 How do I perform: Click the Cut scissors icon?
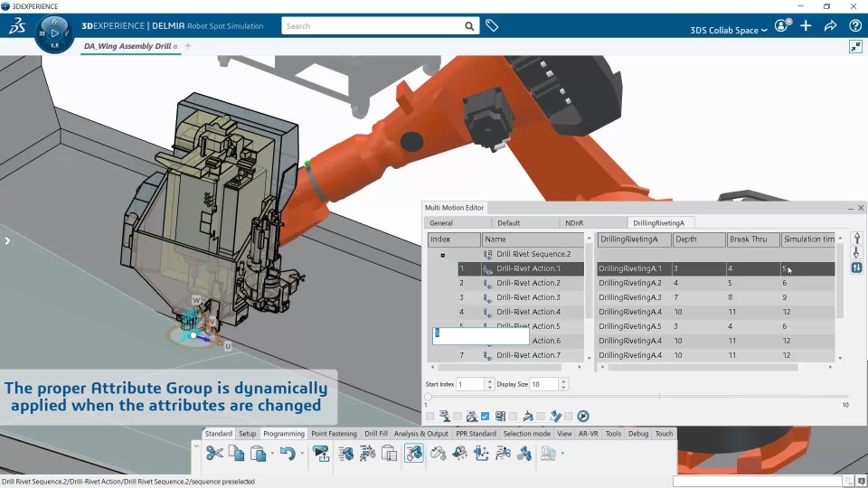tap(215, 453)
